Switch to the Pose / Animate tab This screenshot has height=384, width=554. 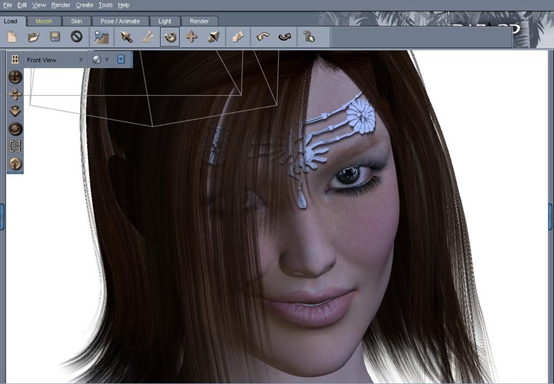click(120, 21)
